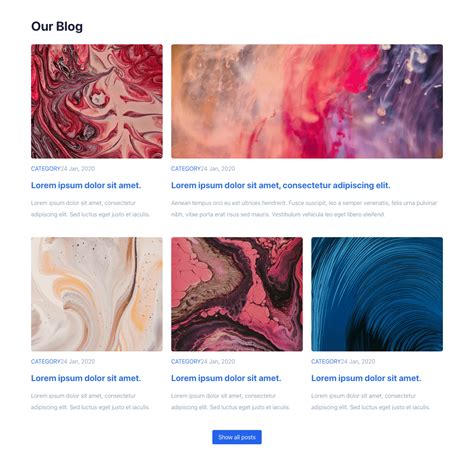Open first post title under red marbled image
The width and height of the screenshot is (474, 460).
tap(86, 185)
